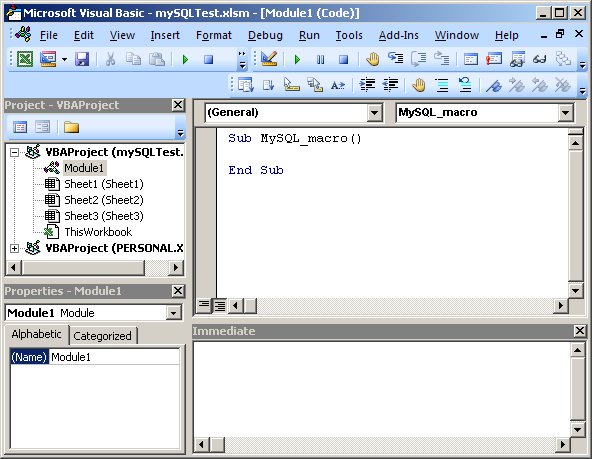Click the View Microsoft Excel icon
The image size is (592, 459).
(25, 59)
